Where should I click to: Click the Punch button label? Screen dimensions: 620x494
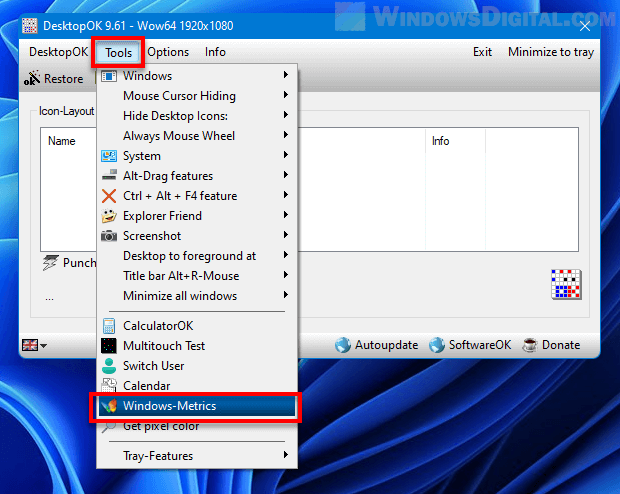(x=79, y=263)
